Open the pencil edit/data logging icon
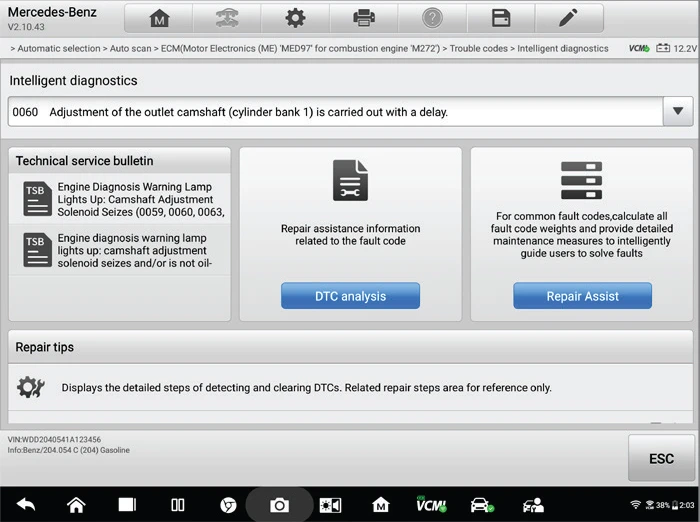Image resolution: width=700 pixels, height=522 pixels. point(568,18)
